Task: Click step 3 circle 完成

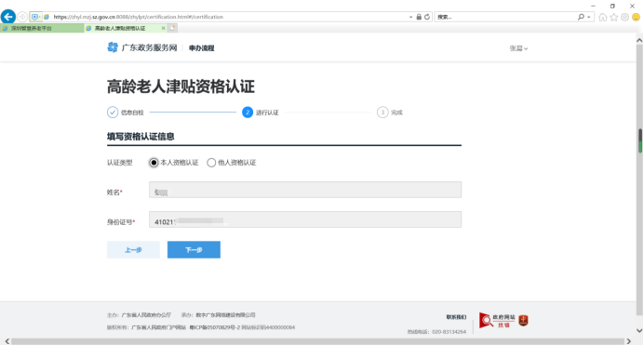Action: click(382, 113)
